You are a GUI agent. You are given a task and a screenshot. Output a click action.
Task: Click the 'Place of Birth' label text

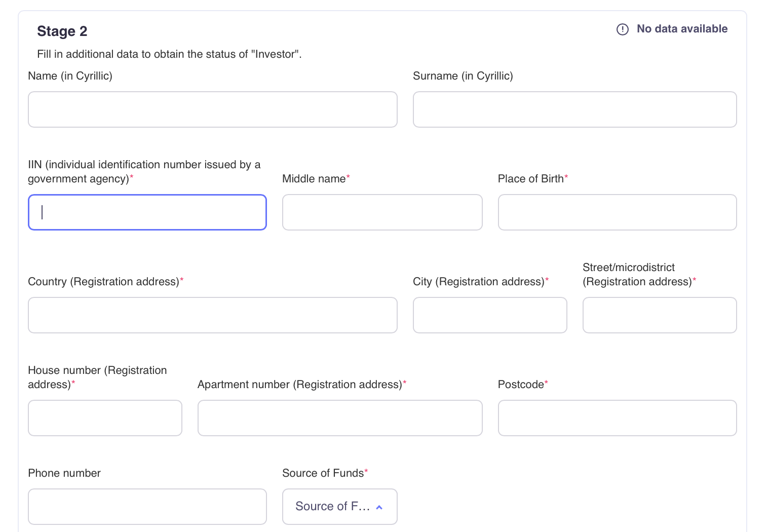pos(530,179)
